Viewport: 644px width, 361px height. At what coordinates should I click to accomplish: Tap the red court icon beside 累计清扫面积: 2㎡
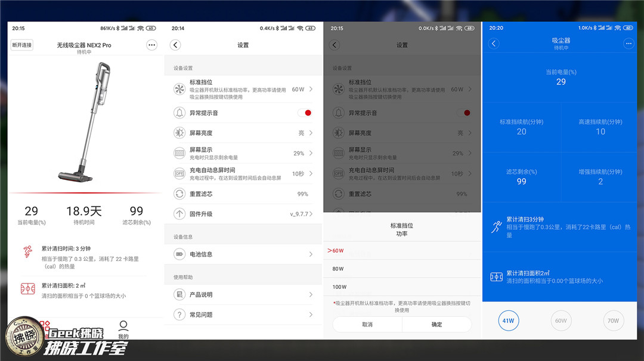pyautogui.click(x=28, y=289)
